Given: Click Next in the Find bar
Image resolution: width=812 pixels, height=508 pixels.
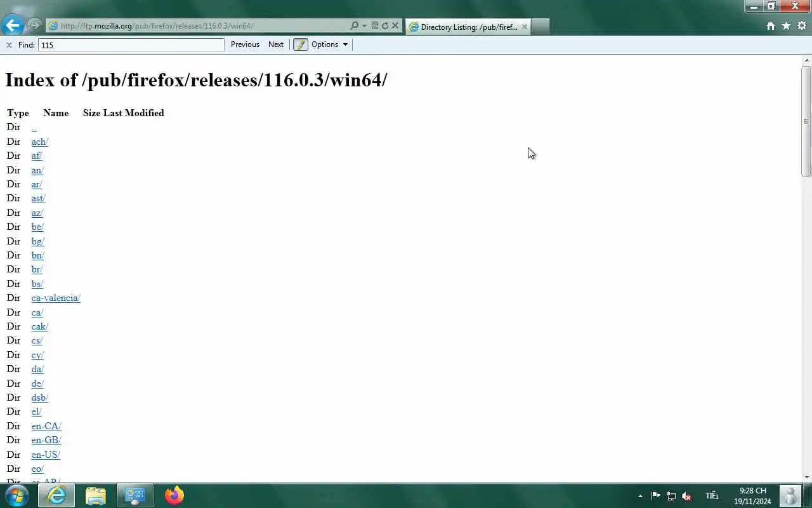Looking at the screenshot, I should (276, 44).
